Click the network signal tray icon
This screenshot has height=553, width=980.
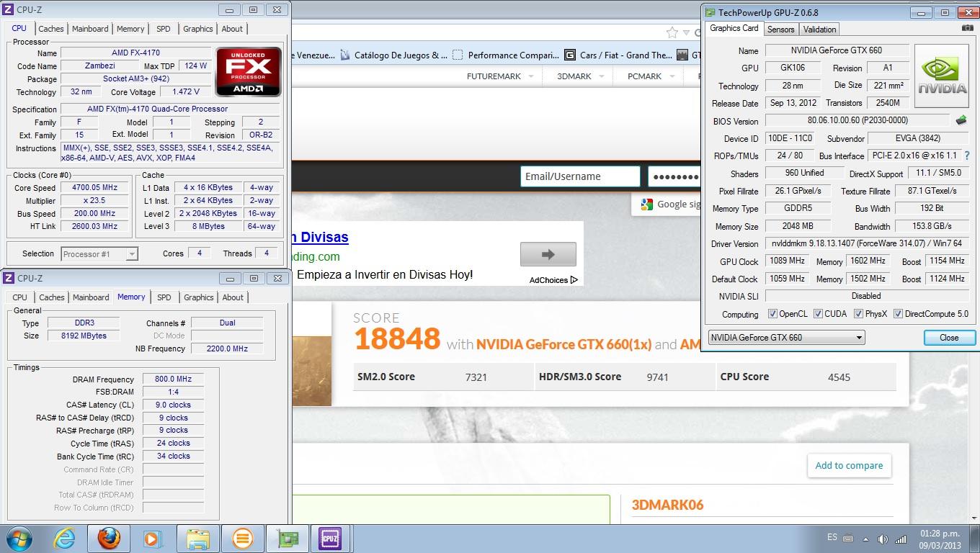click(x=901, y=539)
